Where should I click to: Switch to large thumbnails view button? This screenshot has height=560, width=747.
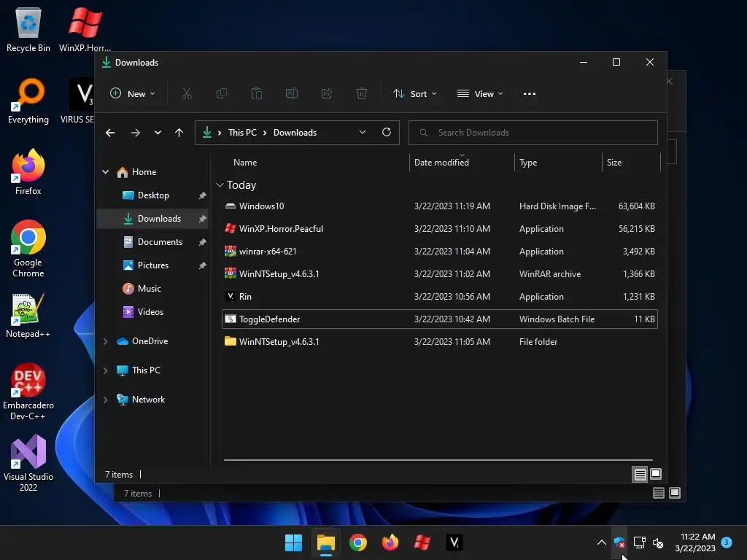(x=656, y=474)
